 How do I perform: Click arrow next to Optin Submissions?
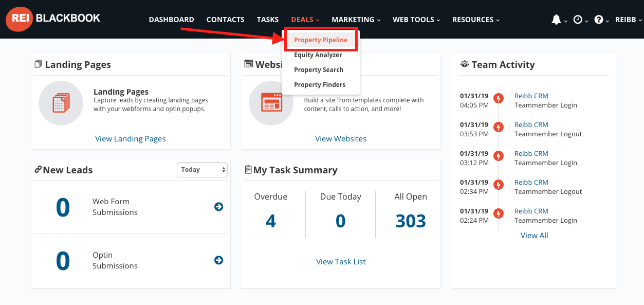[218, 260]
